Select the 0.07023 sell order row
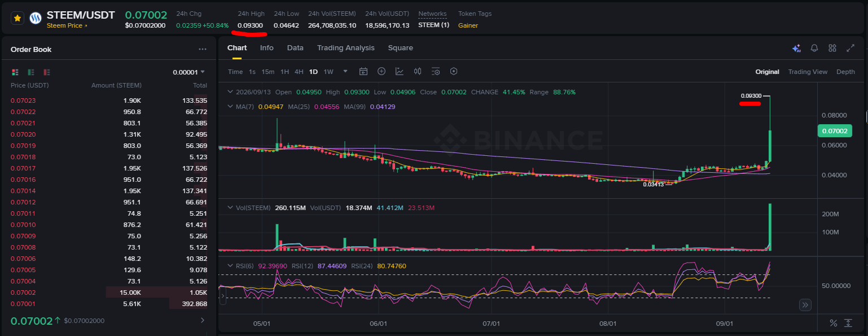This screenshot has width=868, height=336. pyautogui.click(x=109, y=101)
